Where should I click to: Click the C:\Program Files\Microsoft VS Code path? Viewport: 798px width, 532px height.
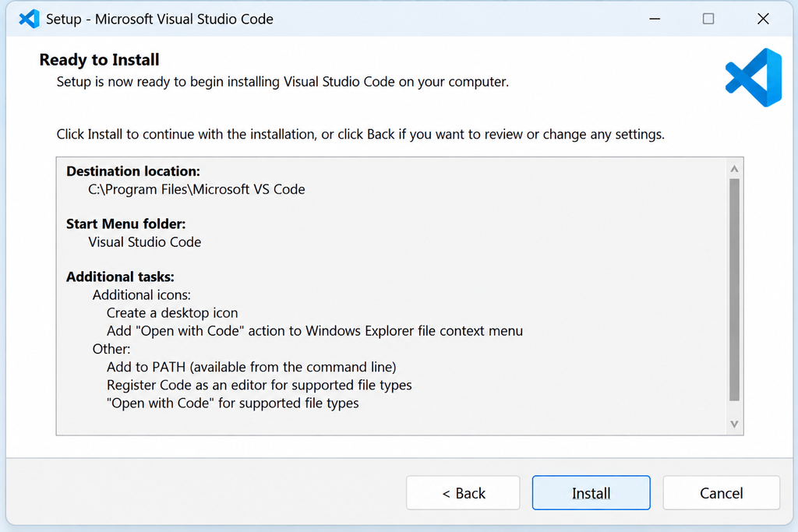[x=196, y=189]
